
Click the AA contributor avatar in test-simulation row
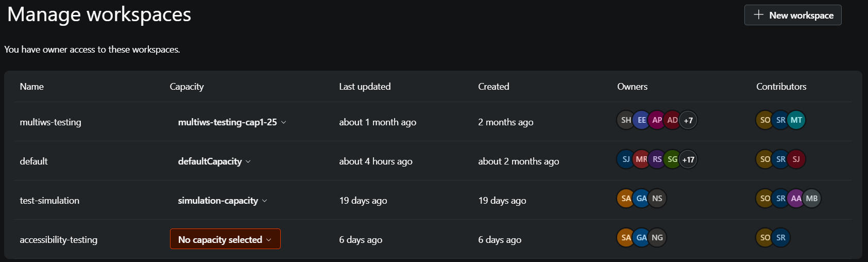pos(796,199)
